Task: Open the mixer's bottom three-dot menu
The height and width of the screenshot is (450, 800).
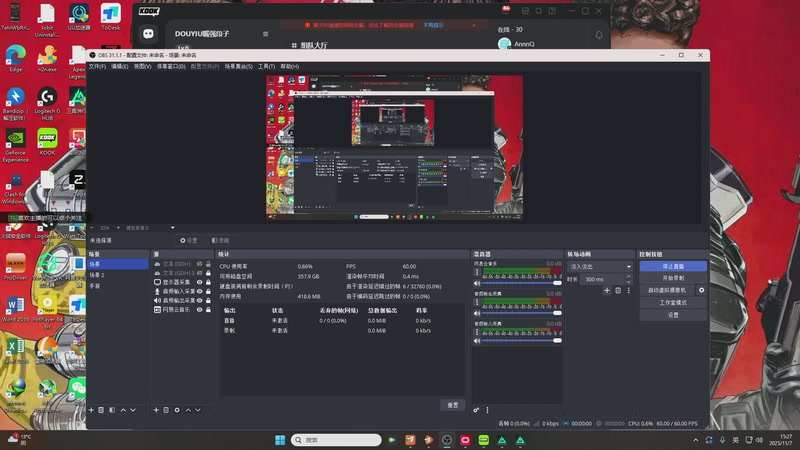Action: click(x=487, y=410)
